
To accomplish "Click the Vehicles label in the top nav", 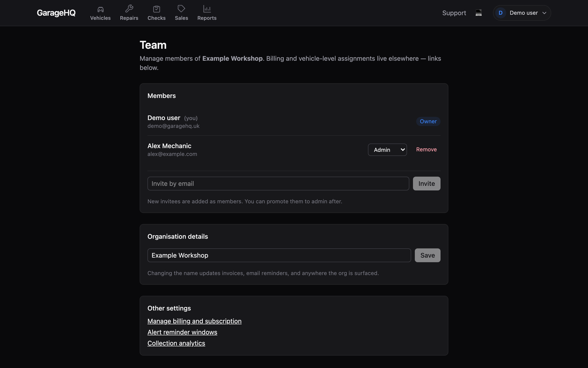I will (100, 18).
